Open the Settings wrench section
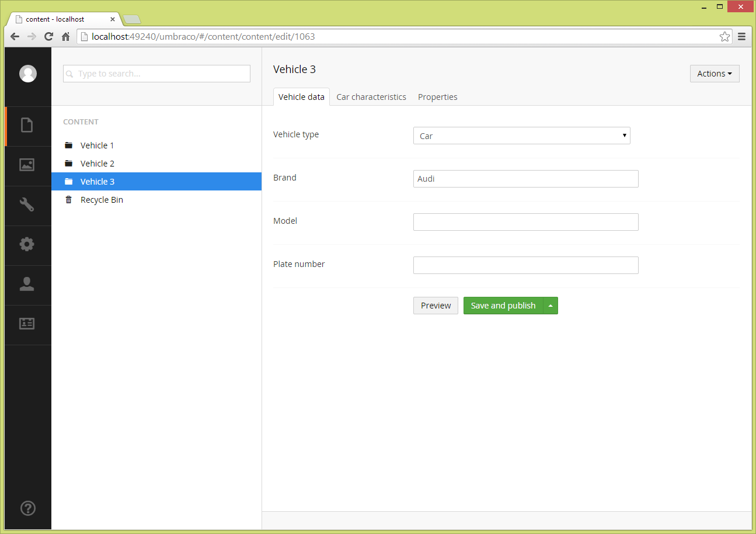This screenshot has width=756, height=534. pyautogui.click(x=27, y=204)
